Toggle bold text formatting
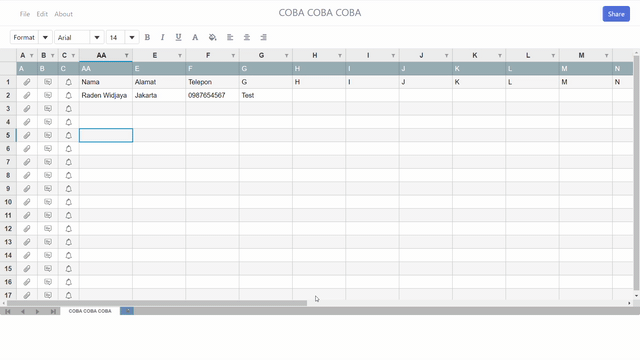This screenshot has height=360, width=640. click(147, 37)
